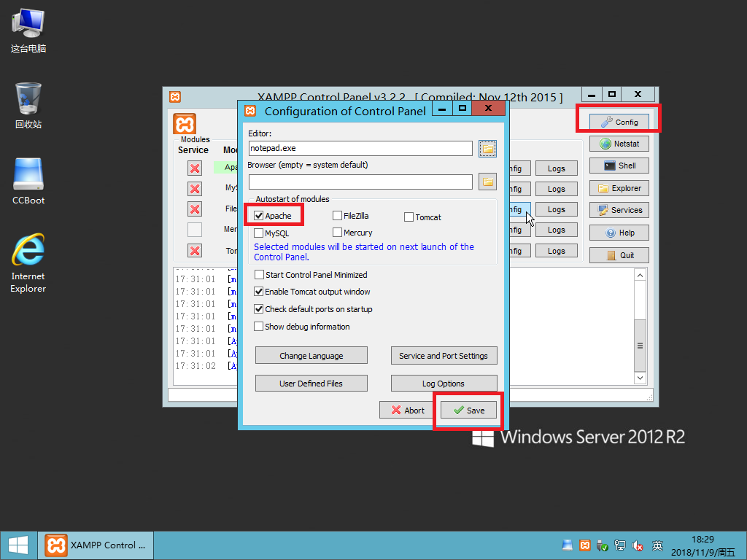Open the Services manager
Viewport: 747px width, 560px height.
[x=619, y=210]
